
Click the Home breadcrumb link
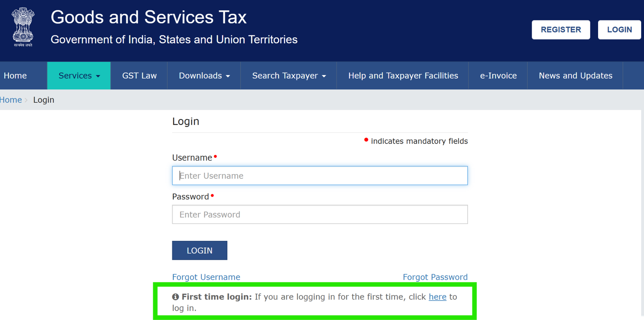pos(11,100)
